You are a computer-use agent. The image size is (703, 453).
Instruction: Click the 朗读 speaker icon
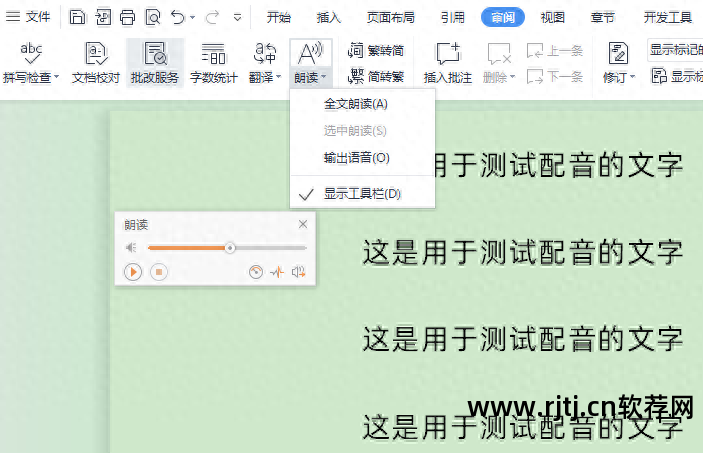coord(310,53)
